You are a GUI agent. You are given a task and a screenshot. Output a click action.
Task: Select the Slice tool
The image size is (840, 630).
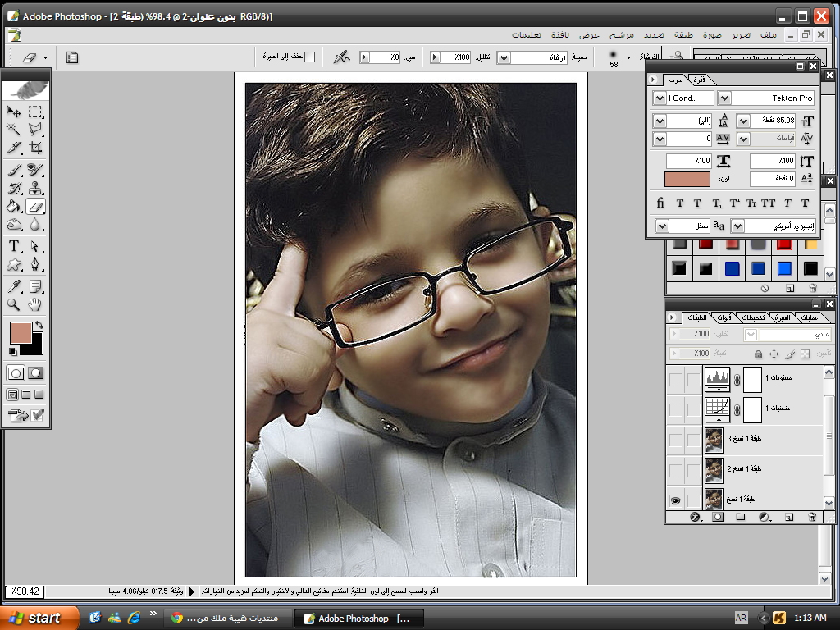14,147
